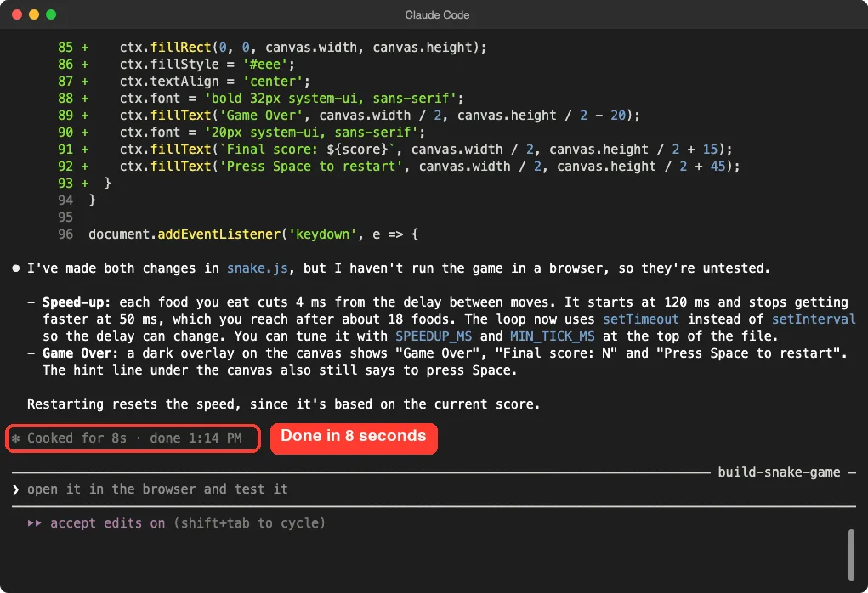Click the yellow minimize window button
The image size is (868, 593).
tap(34, 14)
